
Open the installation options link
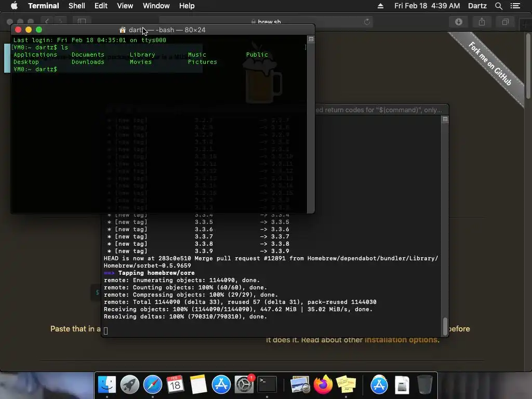402,340
